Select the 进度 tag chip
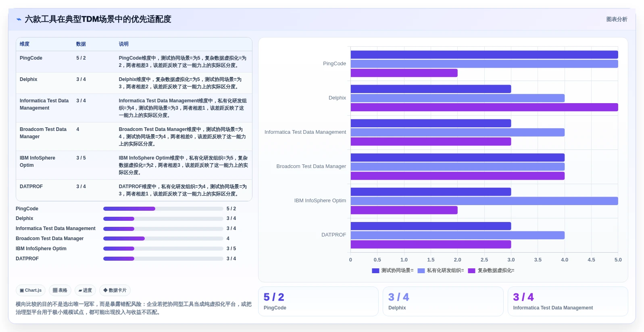Viewport: 644px width, 332px height. [85, 290]
